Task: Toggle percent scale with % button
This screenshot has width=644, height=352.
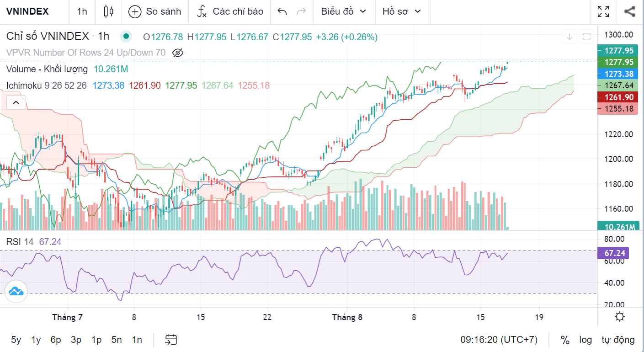Action: click(565, 340)
